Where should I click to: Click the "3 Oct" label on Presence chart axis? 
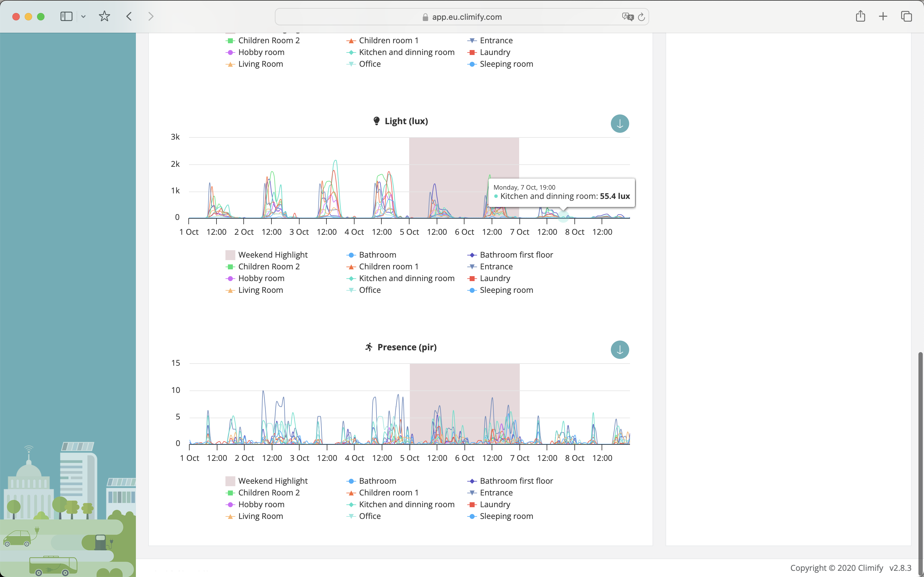pyautogui.click(x=300, y=458)
